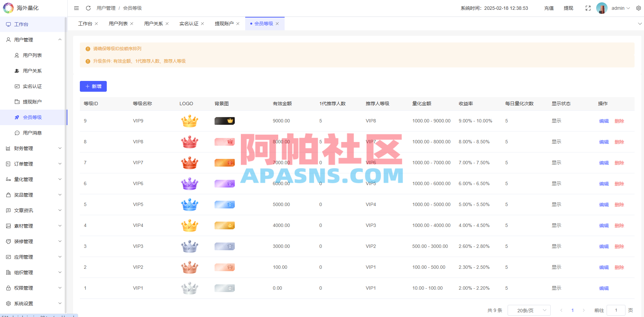644x317 pixels.
Task: Switch to the 提现账户 tab
Action: coord(224,23)
